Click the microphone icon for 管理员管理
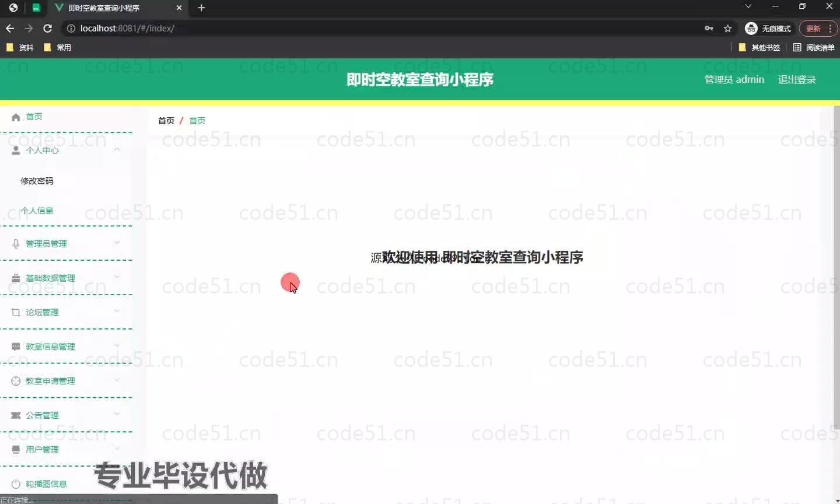 tap(16, 244)
